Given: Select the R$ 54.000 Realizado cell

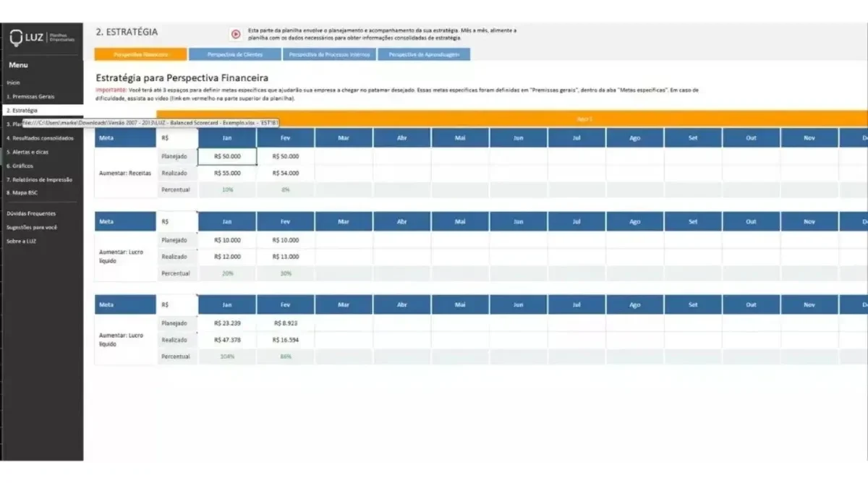Looking at the screenshot, I should tap(285, 173).
